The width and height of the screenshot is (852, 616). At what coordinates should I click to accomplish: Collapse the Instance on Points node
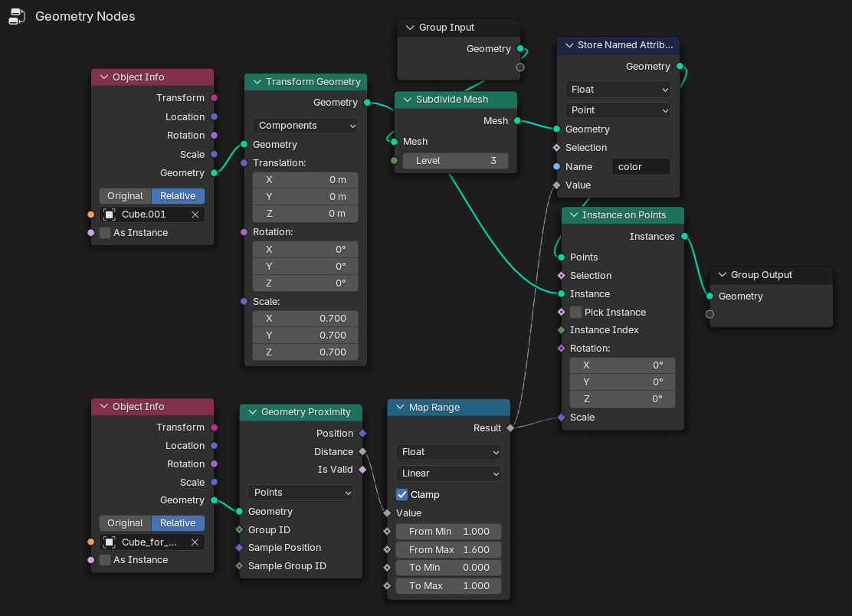click(x=574, y=215)
